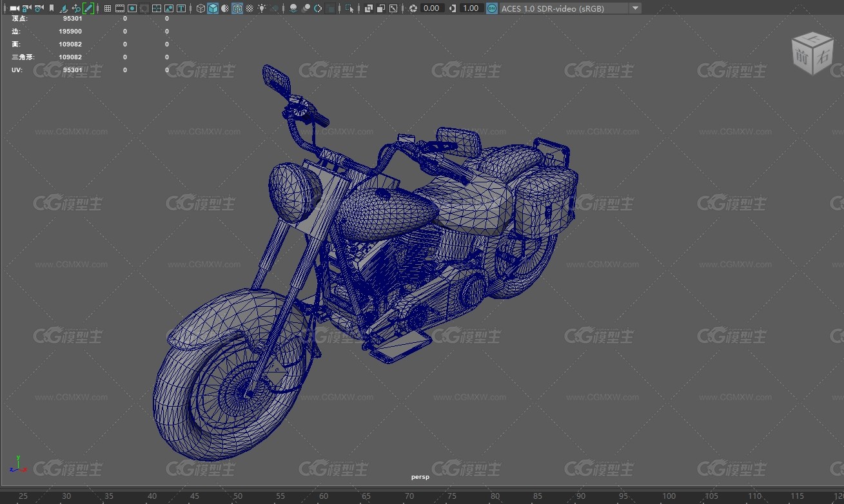Toggle the Film Gate icon

[119, 8]
